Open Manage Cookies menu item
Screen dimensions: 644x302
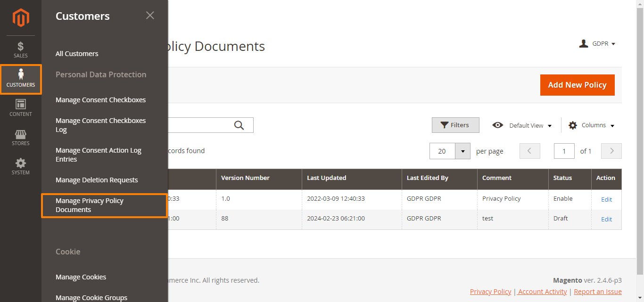coord(81,277)
